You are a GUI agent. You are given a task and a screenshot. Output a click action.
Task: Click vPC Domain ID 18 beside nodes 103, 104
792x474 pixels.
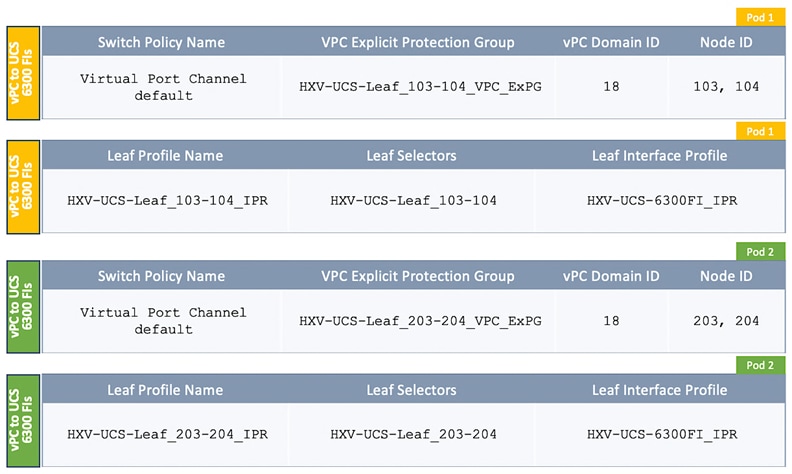[611, 87]
